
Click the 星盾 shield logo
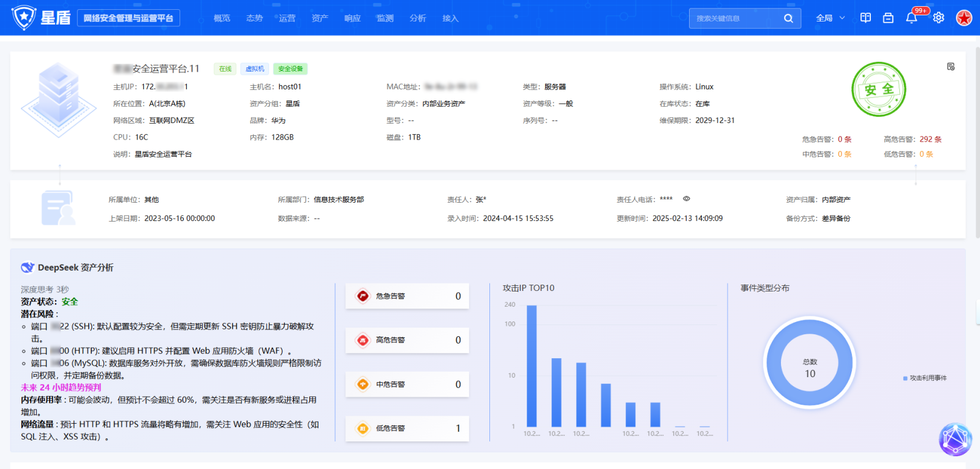pyautogui.click(x=24, y=18)
